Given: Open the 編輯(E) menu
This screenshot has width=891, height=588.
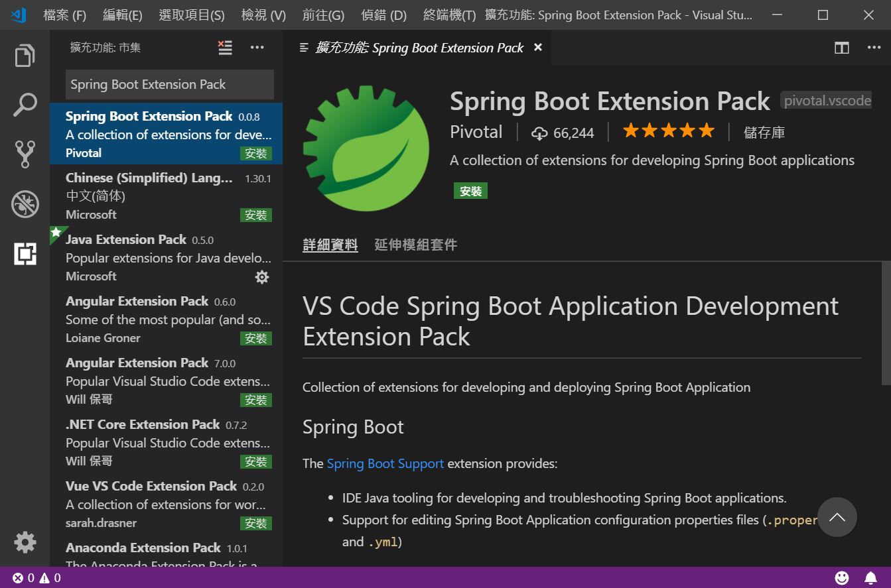Looking at the screenshot, I should 123,15.
